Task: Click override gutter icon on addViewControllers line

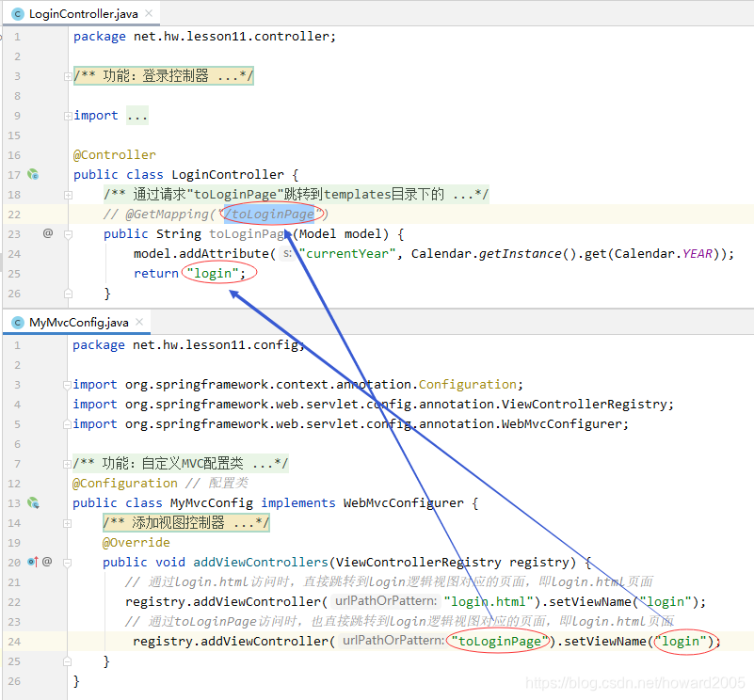Action: click(x=33, y=562)
